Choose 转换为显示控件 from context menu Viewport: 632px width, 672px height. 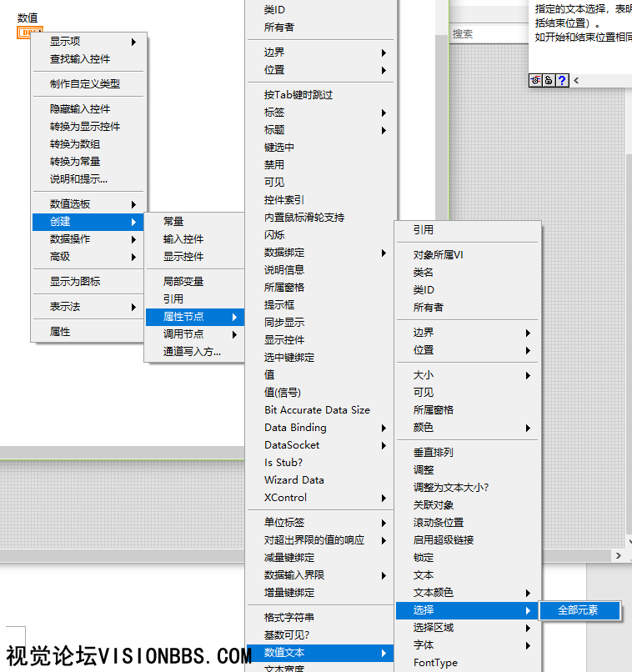click(x=85, y=127)
